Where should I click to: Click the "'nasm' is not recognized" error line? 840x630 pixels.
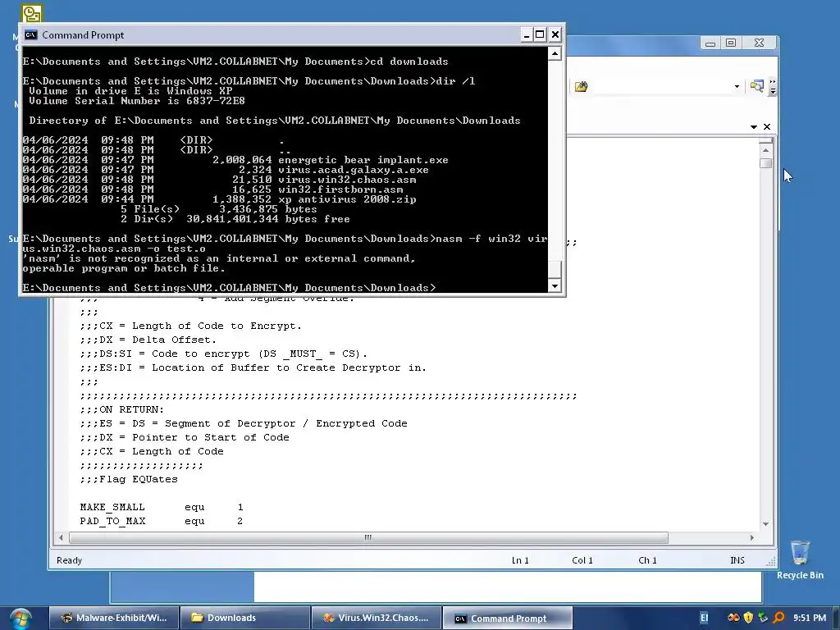(218, 258)
